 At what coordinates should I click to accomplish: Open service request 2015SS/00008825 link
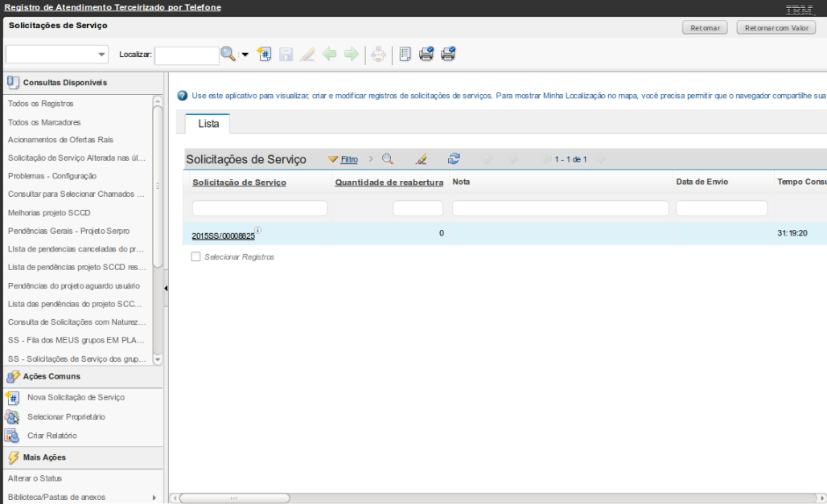223,236
